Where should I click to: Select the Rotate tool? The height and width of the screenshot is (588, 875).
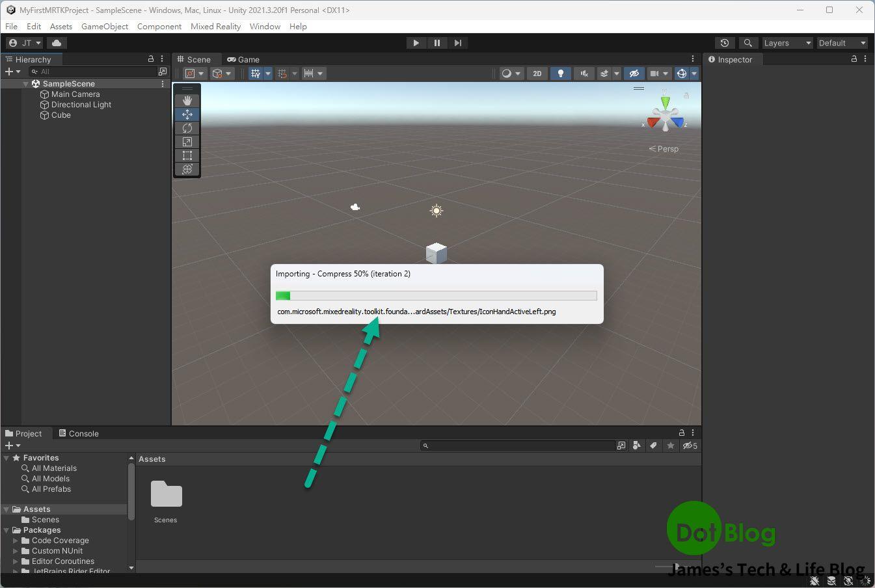pyautogui.click(x=187, y=128)
